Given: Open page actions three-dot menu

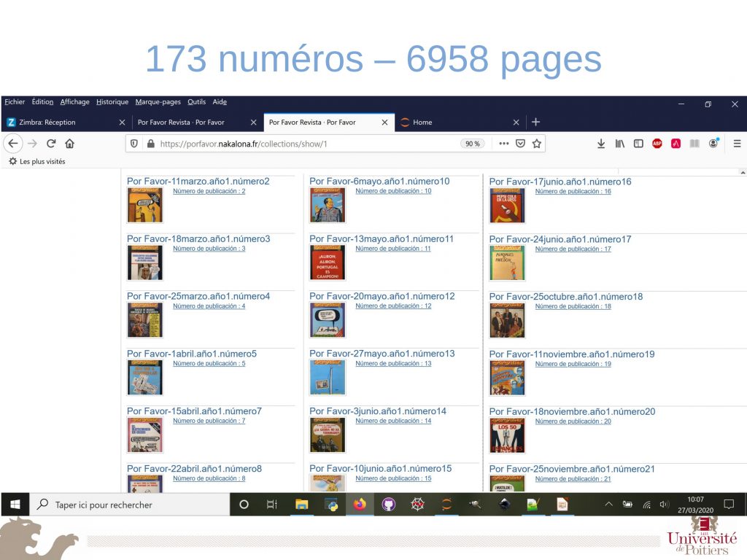Looking at the screenshot, I should (x=504, y=144).
